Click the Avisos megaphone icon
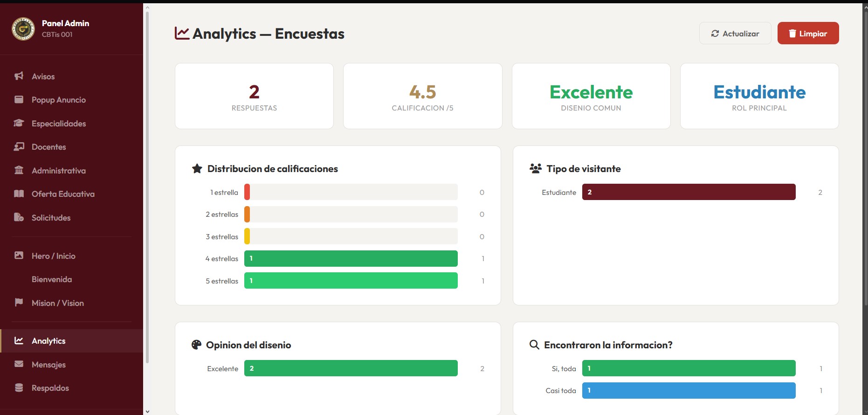 click(19, 76)
